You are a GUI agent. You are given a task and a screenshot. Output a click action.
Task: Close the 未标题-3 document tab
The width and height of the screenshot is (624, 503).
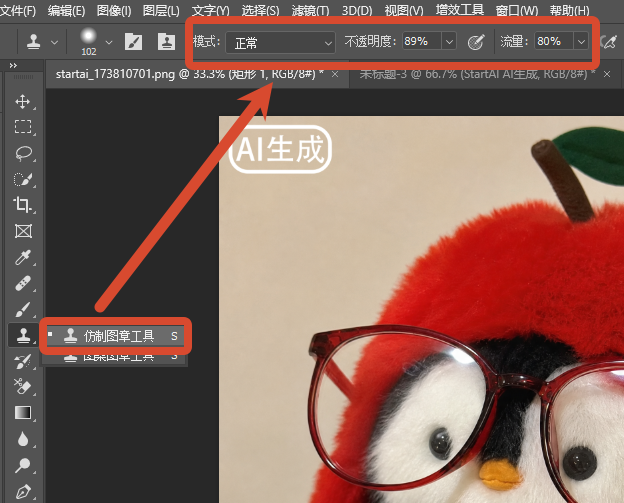tap(607, 74)
